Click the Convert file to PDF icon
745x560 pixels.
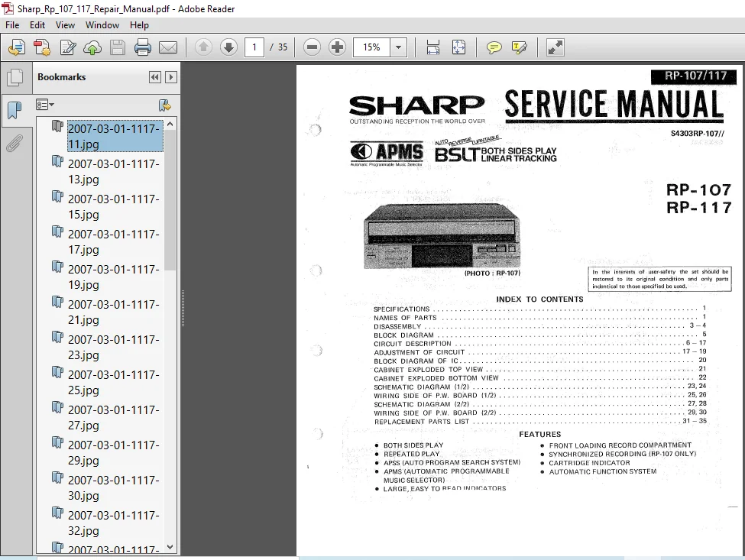pos(42,47)
